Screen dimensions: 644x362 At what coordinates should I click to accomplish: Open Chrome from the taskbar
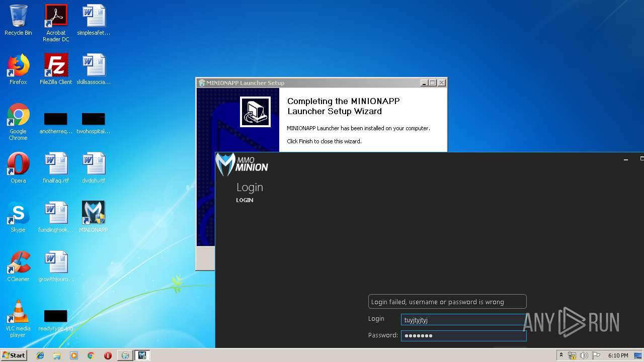tap(91, 355)
